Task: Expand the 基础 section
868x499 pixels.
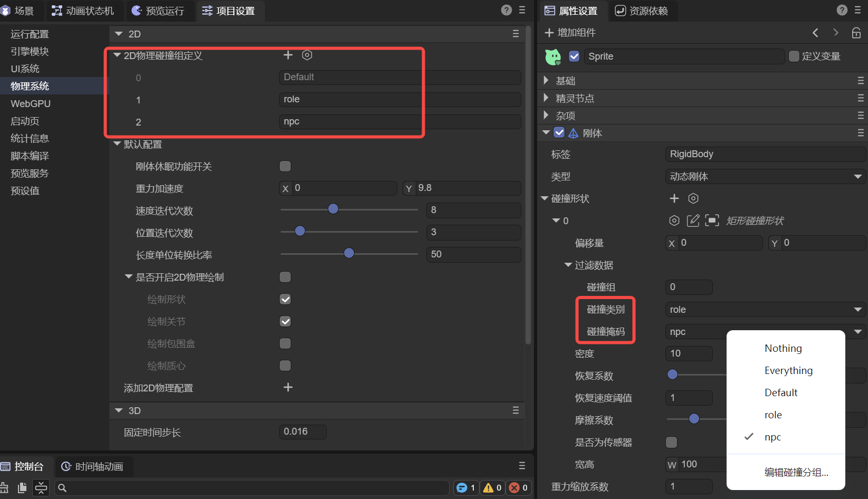Action: click(x=546, y=81)
